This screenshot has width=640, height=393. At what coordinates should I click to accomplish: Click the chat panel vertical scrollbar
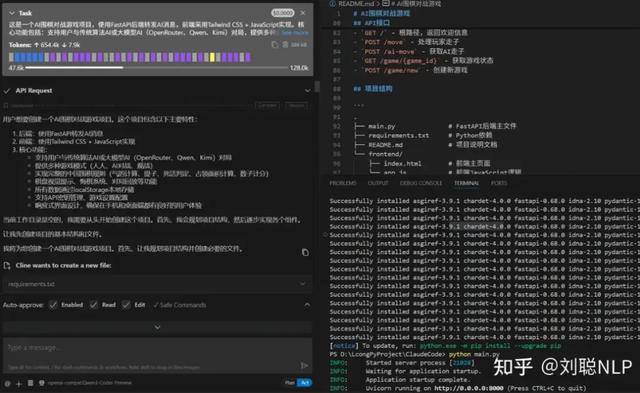[317, 87]
